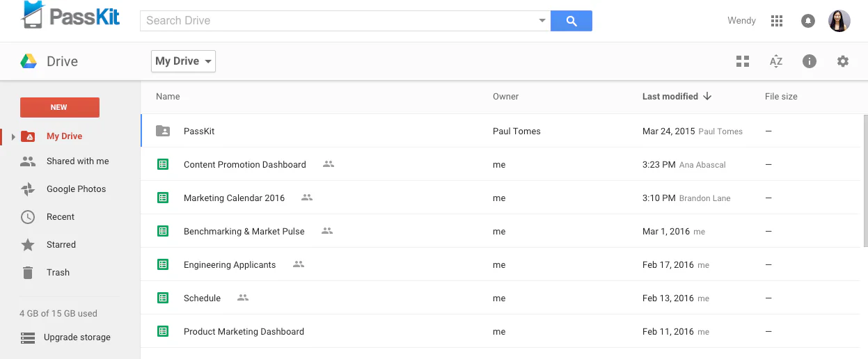Select My Drive in sidebar
Image resolution: width=868 pixels, height=359 pixels.
point(65,136)
